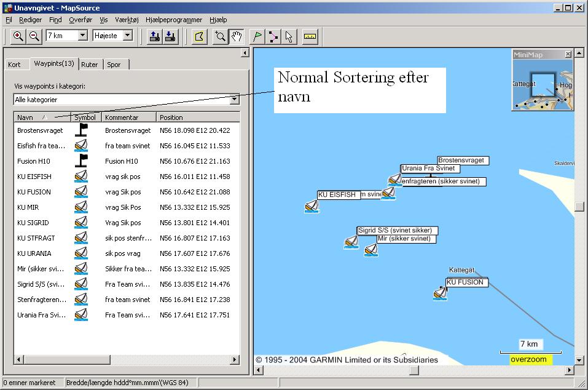588x390 pixels.
Task: Open the Fil menu
Action: 9,20
